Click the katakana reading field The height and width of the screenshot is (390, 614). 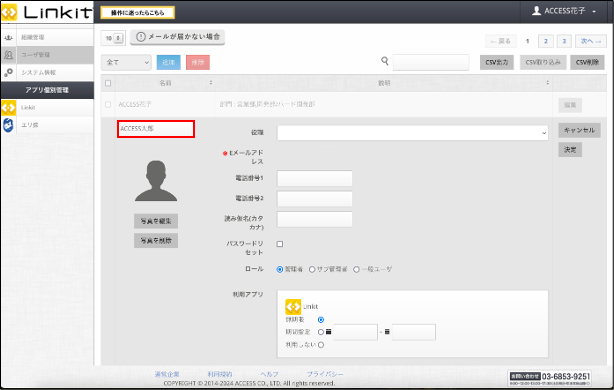314,219
